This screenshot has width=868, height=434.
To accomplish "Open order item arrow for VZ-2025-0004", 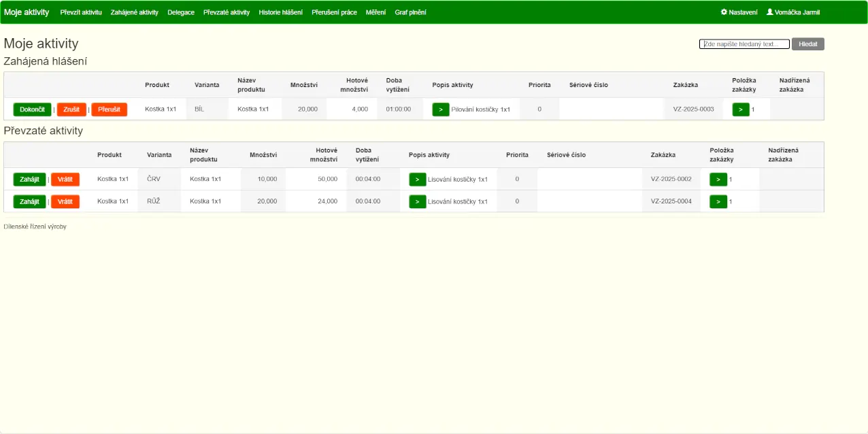I will [718, 202].
